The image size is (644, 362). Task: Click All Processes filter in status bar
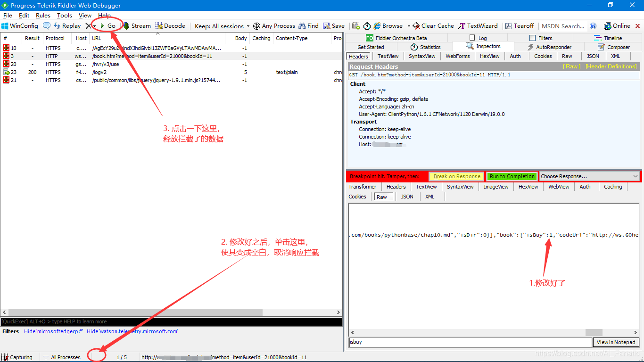pyautogui.click(x=62, y=357)
